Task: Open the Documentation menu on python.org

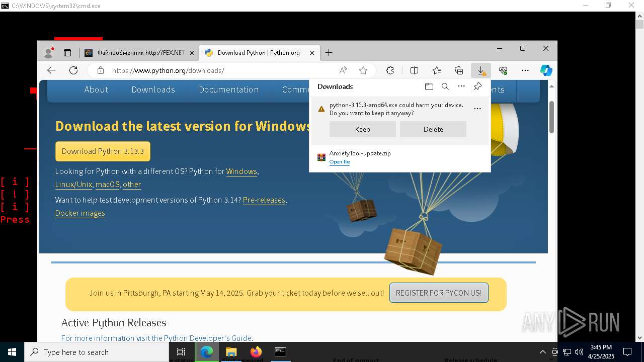Action: click(228, 89)
